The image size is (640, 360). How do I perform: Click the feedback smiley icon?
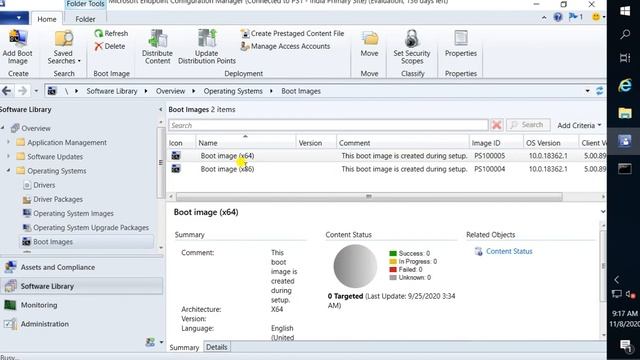[596, 17]
